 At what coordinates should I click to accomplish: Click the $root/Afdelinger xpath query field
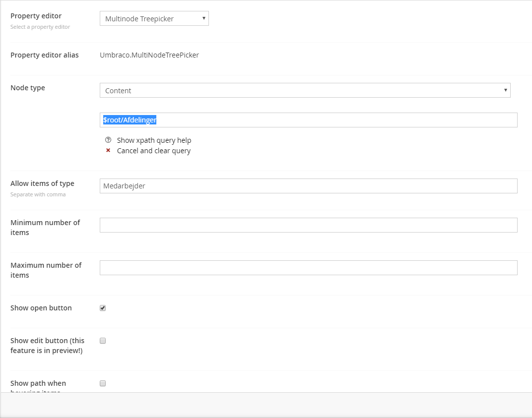tap(308, 120)
